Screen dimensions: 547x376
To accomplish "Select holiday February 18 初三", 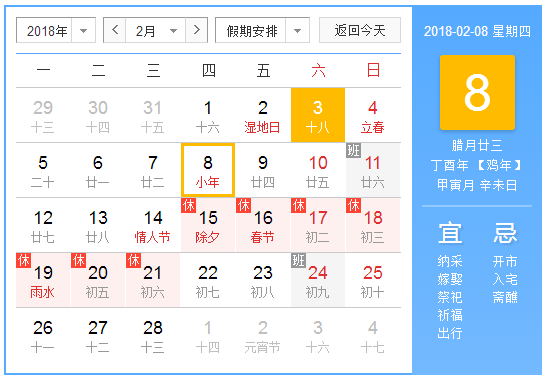I will [x=373, y=225].
